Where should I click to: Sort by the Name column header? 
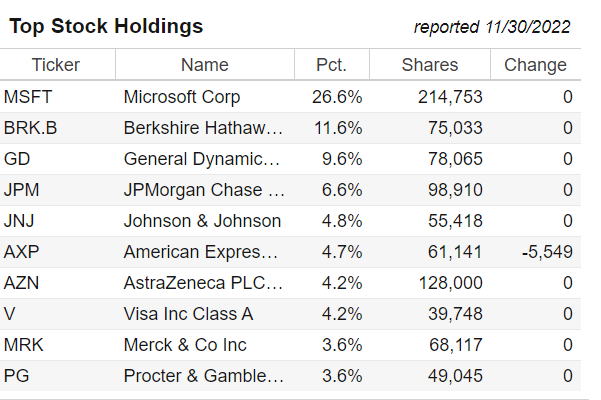pos(204,65)
